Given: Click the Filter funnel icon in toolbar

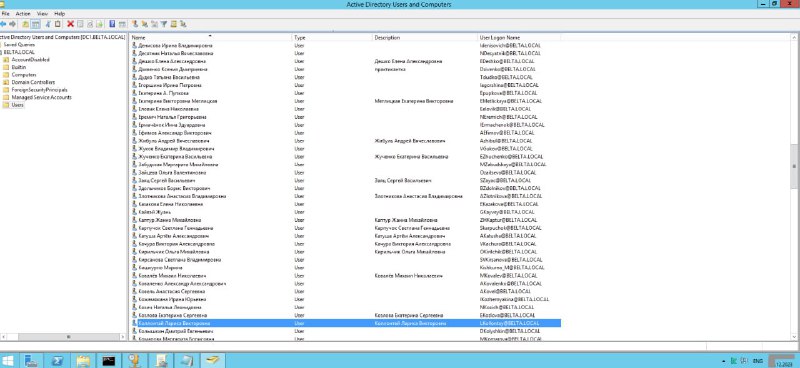Looking at the screenshot, I should coord(164,24).
